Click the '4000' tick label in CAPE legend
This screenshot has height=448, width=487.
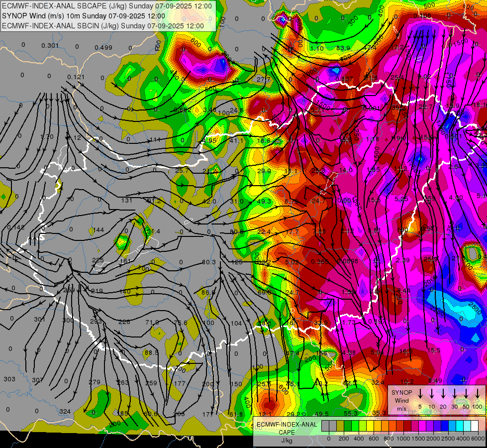coord(463,439)
